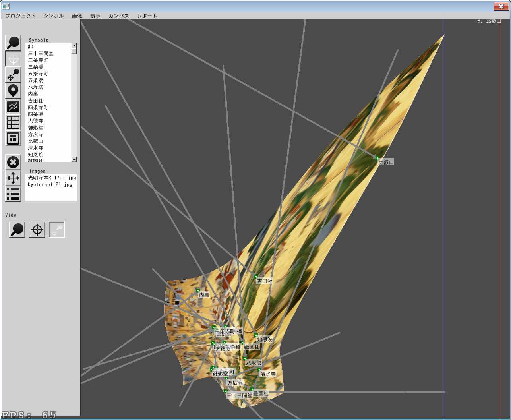
Task: Open the line chart analysis tool
Action: tap(13, 106)
